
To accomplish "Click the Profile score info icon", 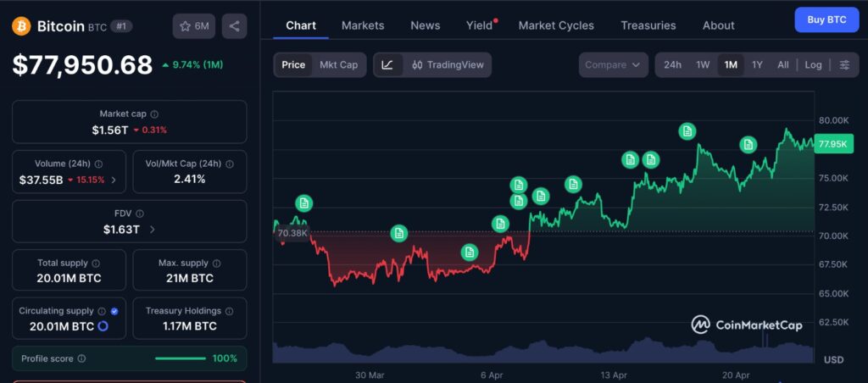I will tap(81, 358).
